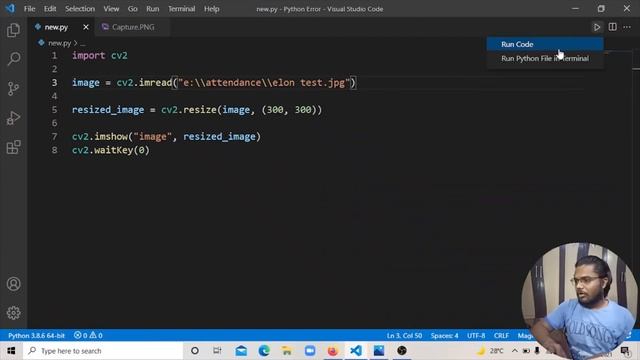The width and height of the screenshot is (640, 360).
Task: Open the Run and Debug view
Action: click(13, 118)
